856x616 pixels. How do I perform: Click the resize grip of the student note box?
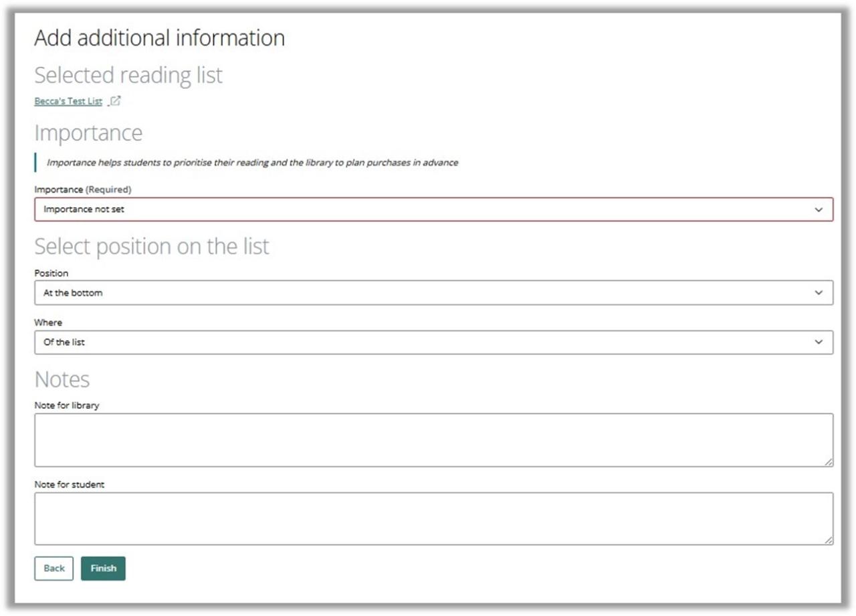(x=830, y=540)
